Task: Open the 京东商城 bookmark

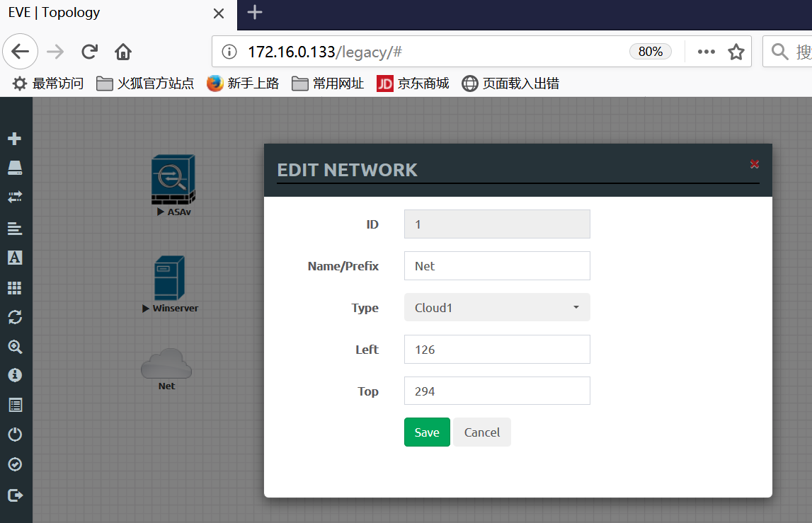Action: [x=413, y=84]
